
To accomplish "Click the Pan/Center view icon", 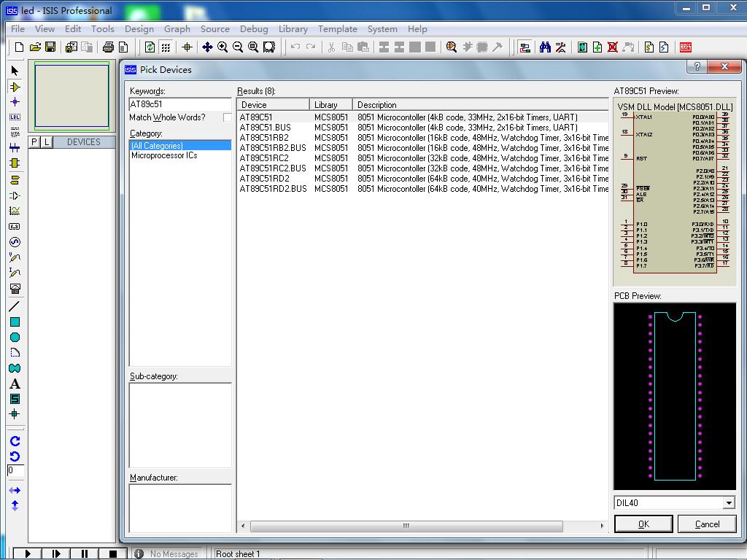I will (207, 47).
